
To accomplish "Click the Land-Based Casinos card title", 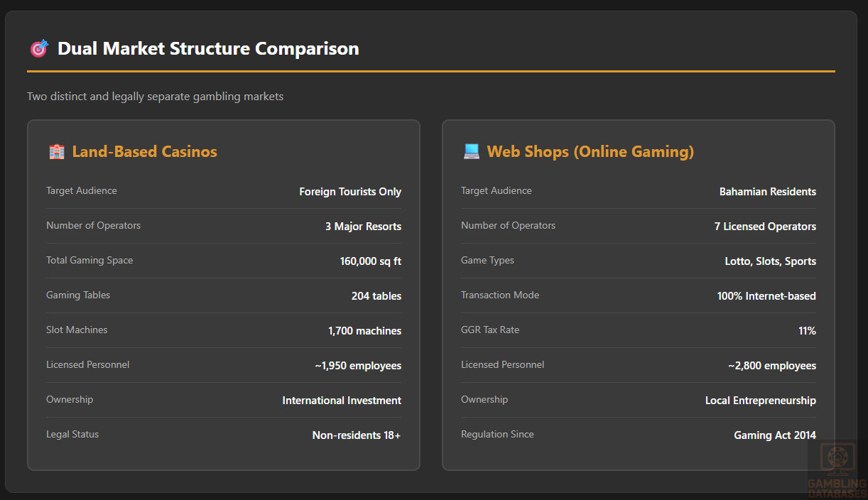I will [144, 151].
